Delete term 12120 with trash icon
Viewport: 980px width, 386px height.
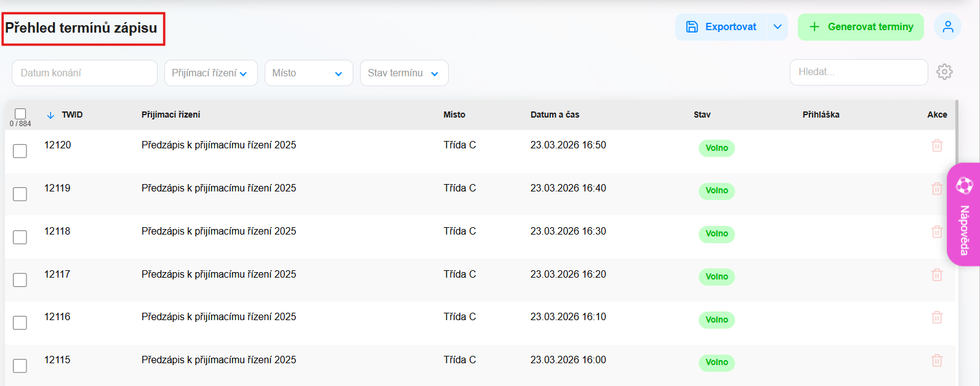click(937, 146)
